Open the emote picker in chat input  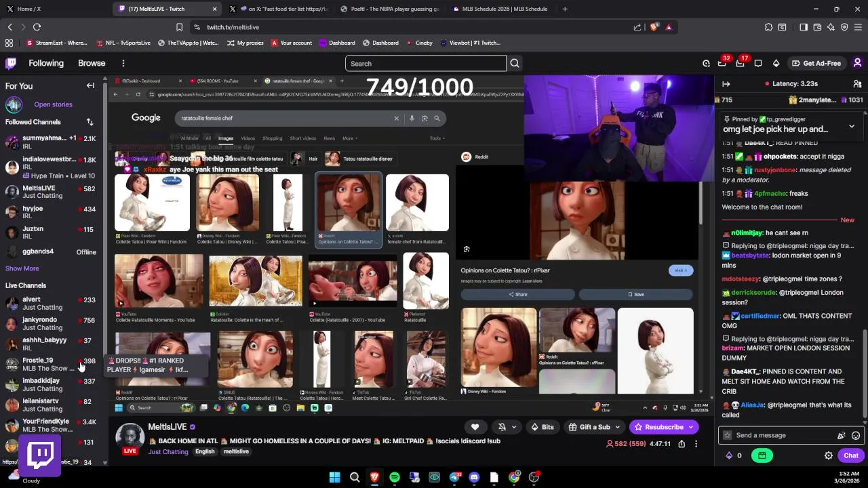click(856, 435)
